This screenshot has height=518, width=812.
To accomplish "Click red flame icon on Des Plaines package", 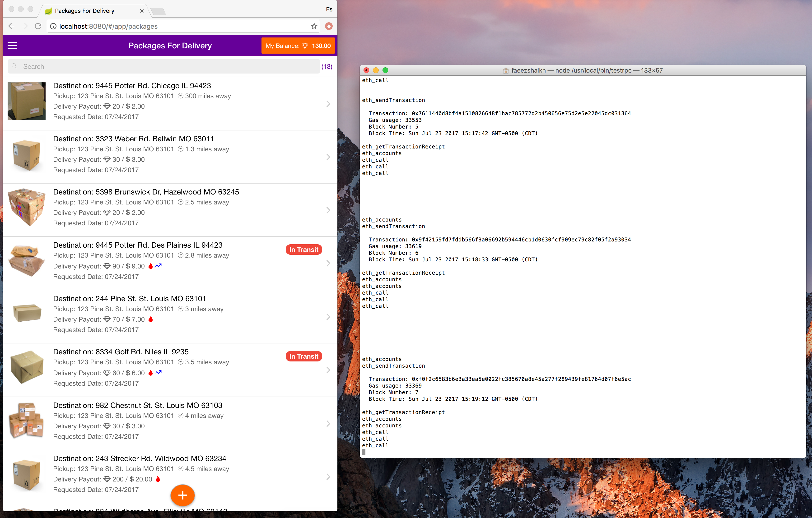I will click(151, 266).
